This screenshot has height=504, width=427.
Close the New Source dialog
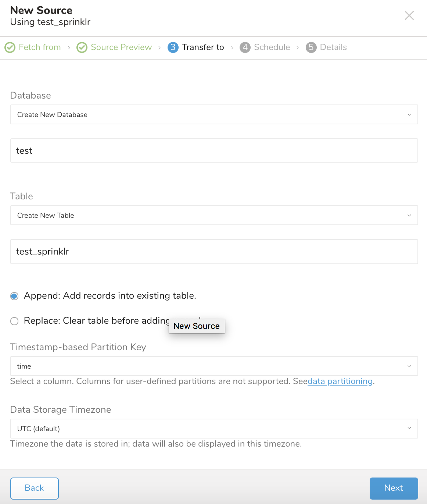409,15
